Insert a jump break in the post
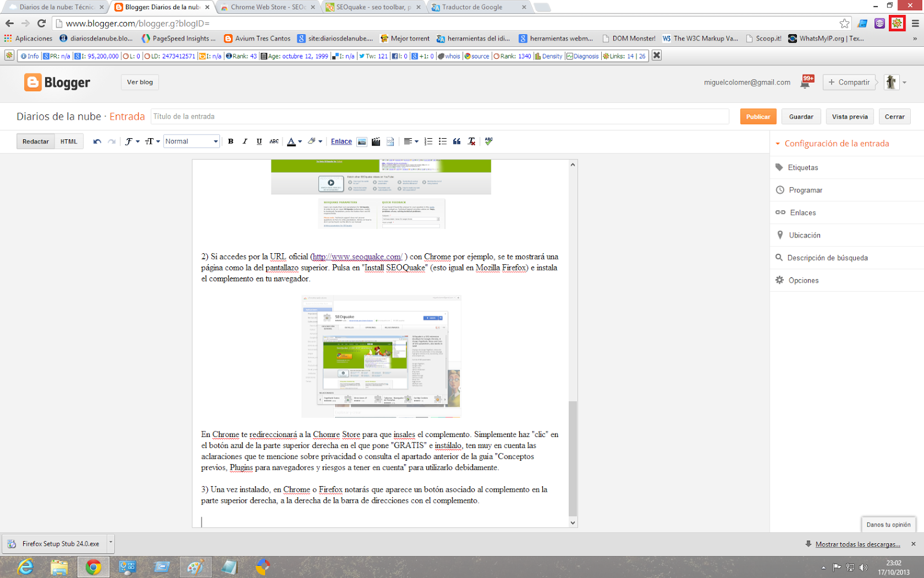This screenshot has height=578, width=924. pos(390,142)
